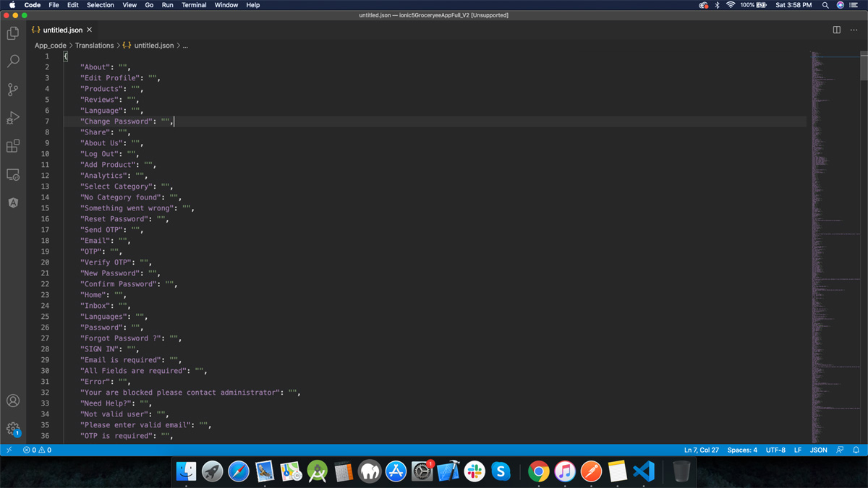Open the Explorer view in activity bar
This screenshot has width=868, height=488.
(x=13, y=33)
